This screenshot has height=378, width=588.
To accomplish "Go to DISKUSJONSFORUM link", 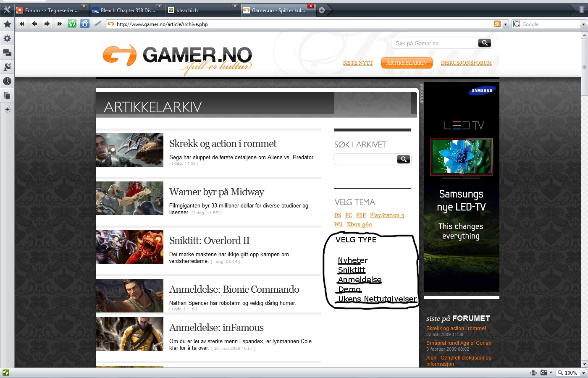I will tap(466, 63).
